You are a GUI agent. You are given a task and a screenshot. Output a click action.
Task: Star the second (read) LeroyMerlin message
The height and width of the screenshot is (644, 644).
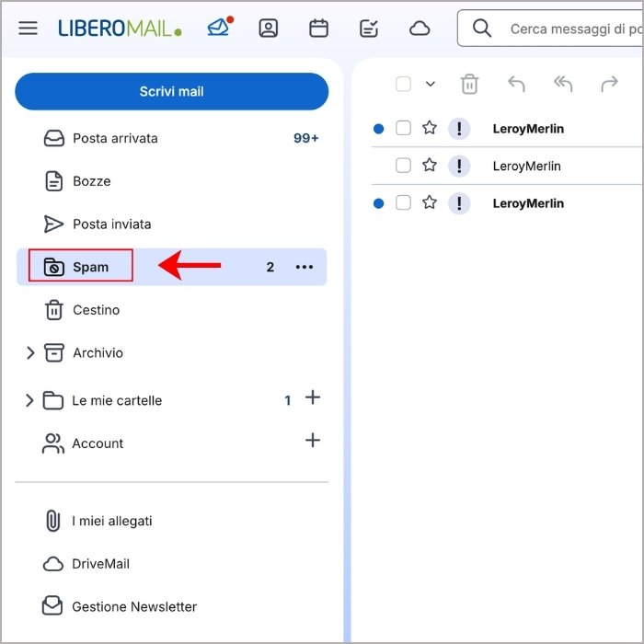pyautogui.click(x=430, y=165)
